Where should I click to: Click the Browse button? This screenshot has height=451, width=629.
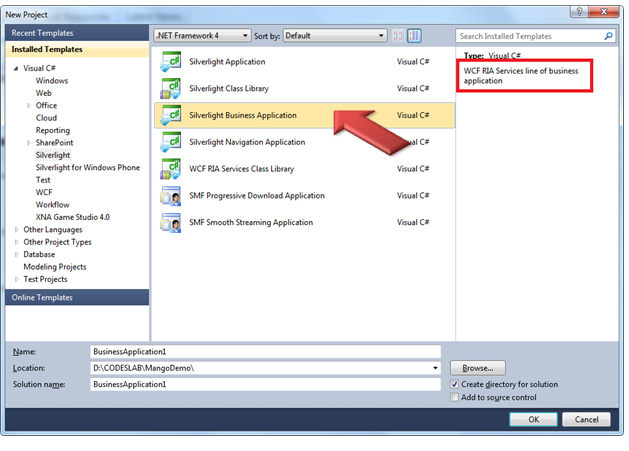pyautogui.click(x=477, y=368)
